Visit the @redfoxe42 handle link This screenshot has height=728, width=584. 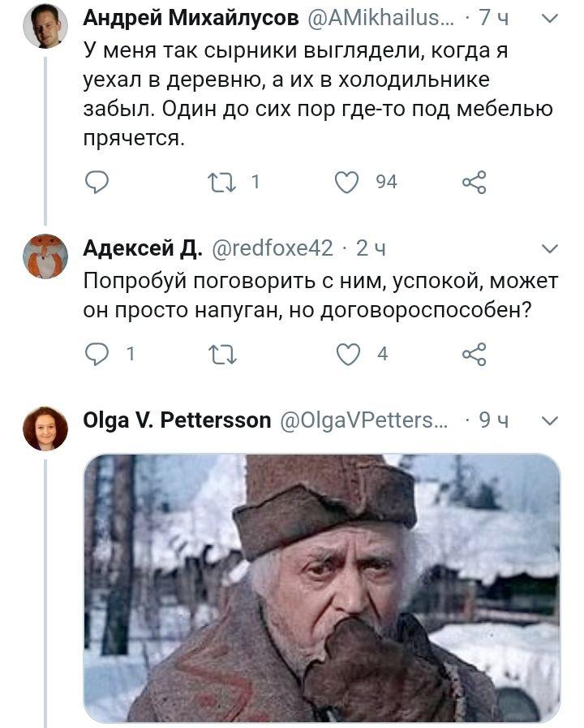point(273,248)
